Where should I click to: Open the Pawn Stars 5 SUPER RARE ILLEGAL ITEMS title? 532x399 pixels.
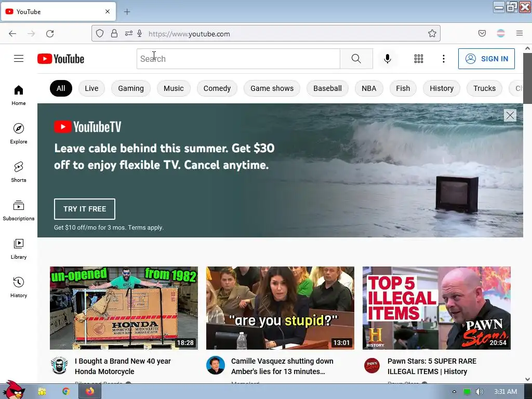pos(432,366)
